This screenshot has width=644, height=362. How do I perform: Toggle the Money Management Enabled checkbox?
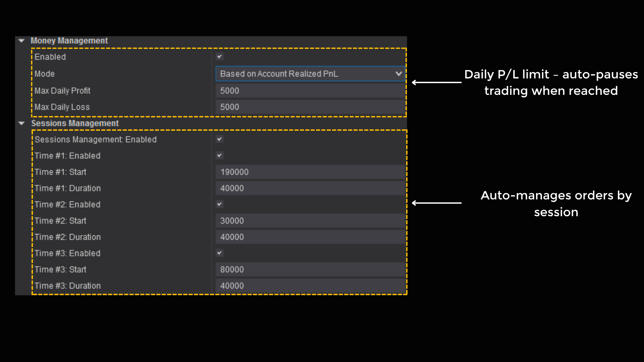(220, 57)
